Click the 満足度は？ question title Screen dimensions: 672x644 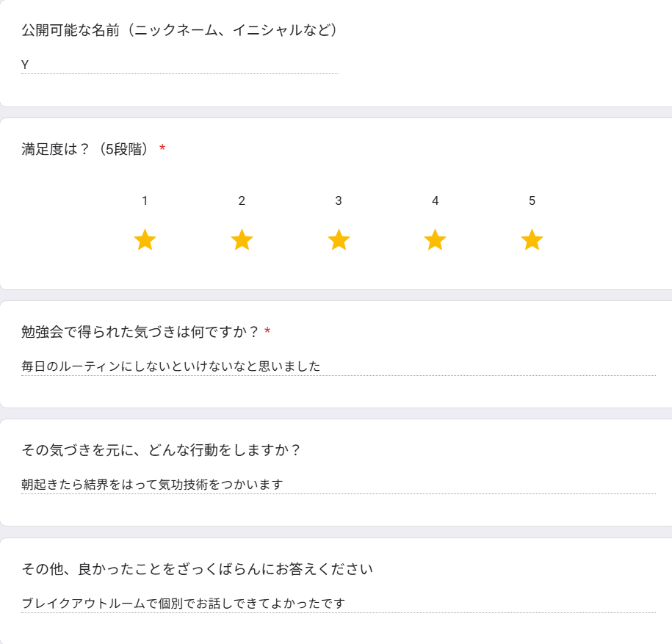(88, 149)
